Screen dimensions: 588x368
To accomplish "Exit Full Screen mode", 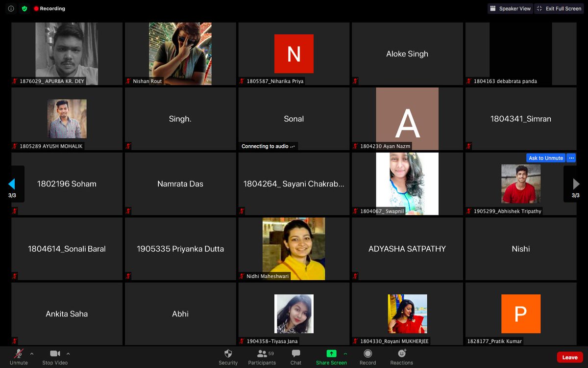I will (559, 9).
